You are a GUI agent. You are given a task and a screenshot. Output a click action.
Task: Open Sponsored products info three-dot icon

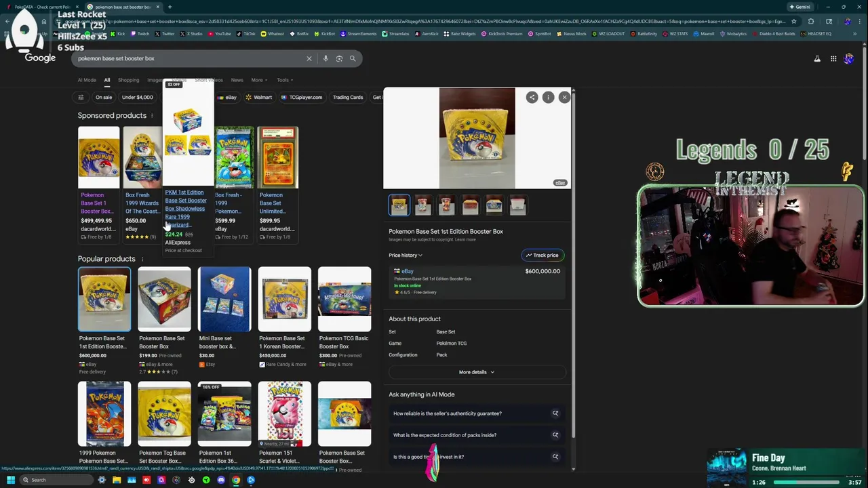(x=152, y=116)
